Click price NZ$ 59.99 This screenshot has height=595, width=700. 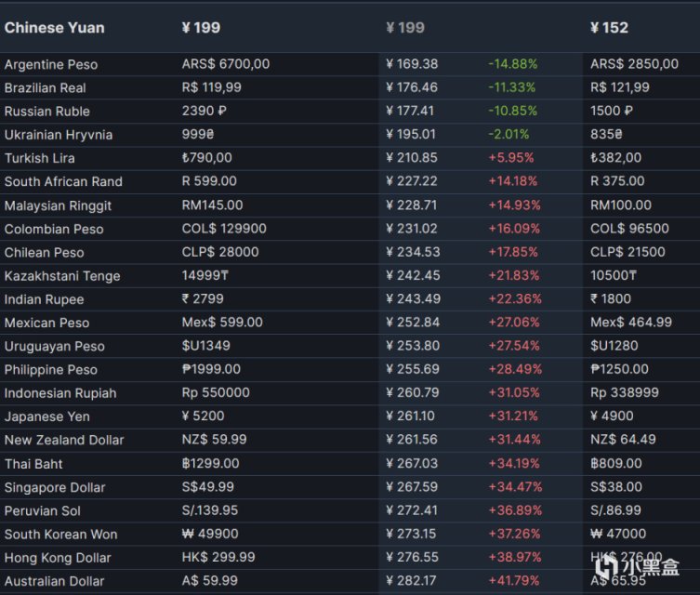click(x=214, y=439)
